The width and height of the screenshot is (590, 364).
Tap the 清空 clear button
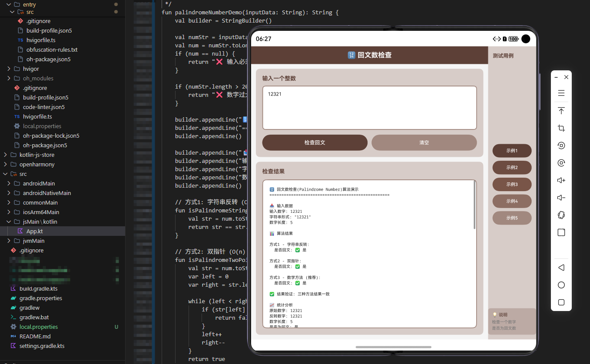[x=424, y=142]
